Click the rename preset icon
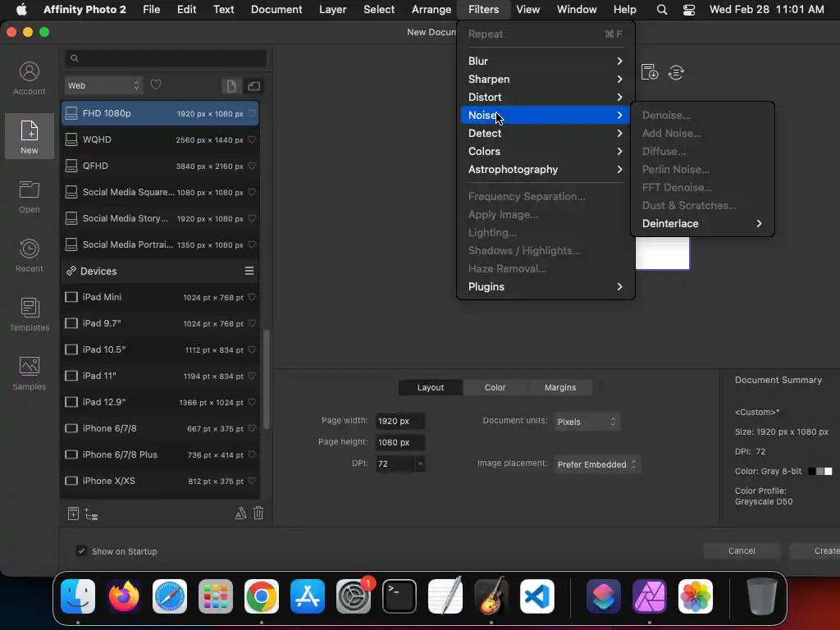The width and height of the screenshot is (840, 630). point(240,514)
